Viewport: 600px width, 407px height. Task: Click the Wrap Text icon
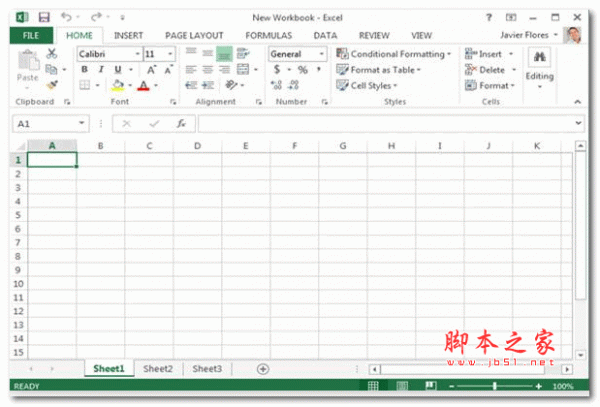[243, 54]
